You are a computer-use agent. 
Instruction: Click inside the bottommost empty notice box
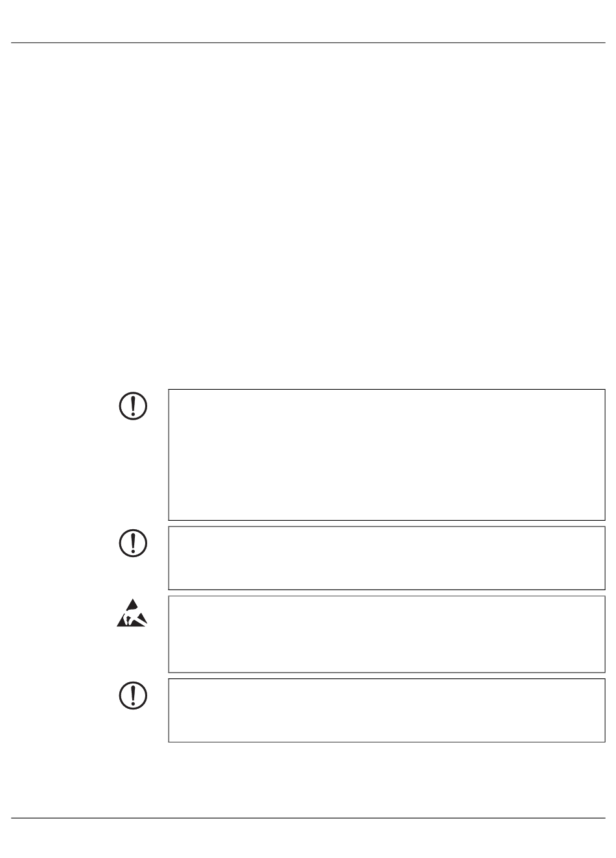pos(386,710)
